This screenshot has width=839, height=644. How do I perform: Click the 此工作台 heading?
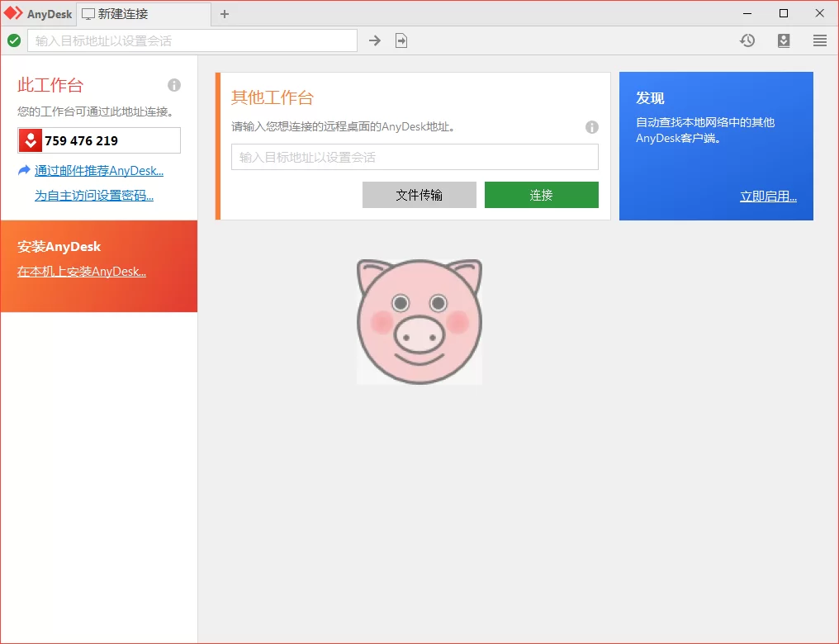[50, 85]
